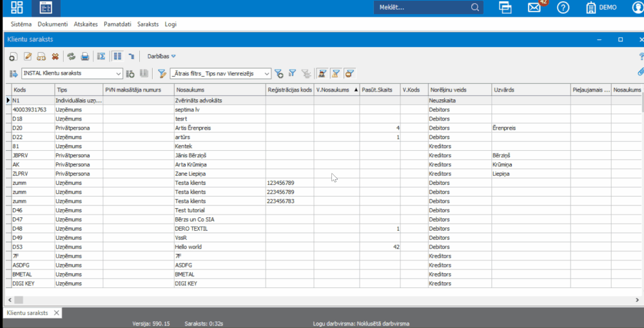
Task: Click the help question mark icon
Action: (563, 8)
